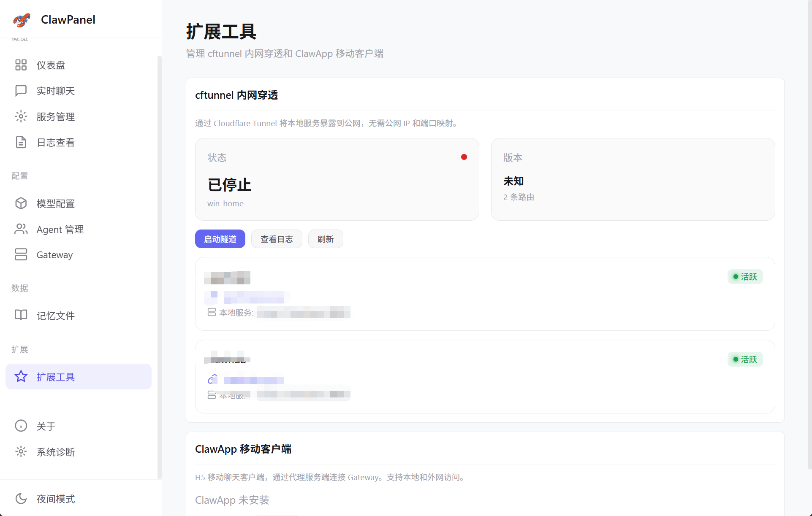This screenshot has width=812, height=516.
Task: Open 实时聊天 via its chat bubble icon
Action: pyautogui.click(x=21, y=91)
